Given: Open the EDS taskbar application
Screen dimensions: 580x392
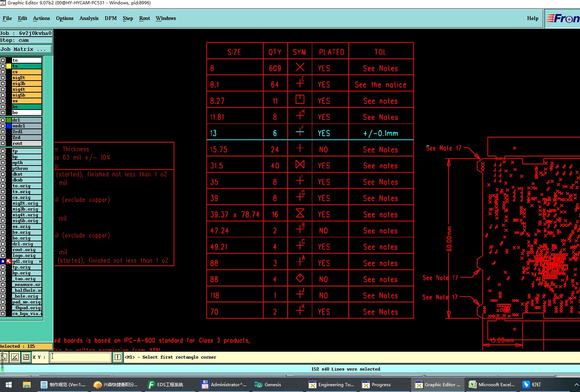Looking at the screenshot, I should pos(166,384).
